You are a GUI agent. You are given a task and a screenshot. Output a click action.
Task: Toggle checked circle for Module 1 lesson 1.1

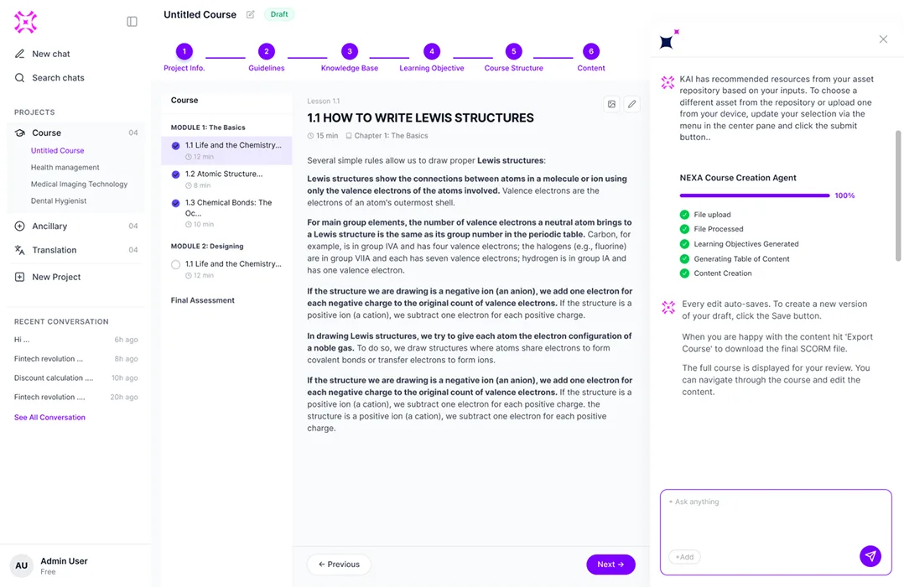pyautogui.click(x=176, y=146)
